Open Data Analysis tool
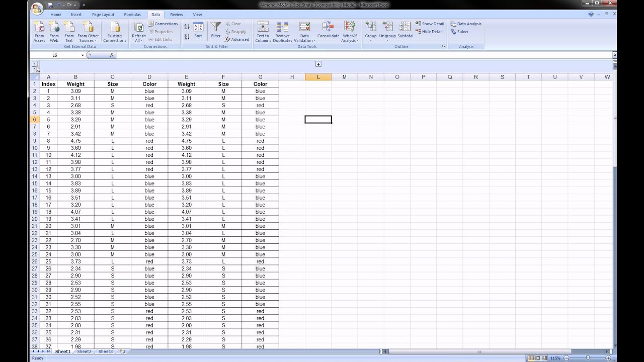The height and width of the screenshot is (362, 644). point(466,24)
